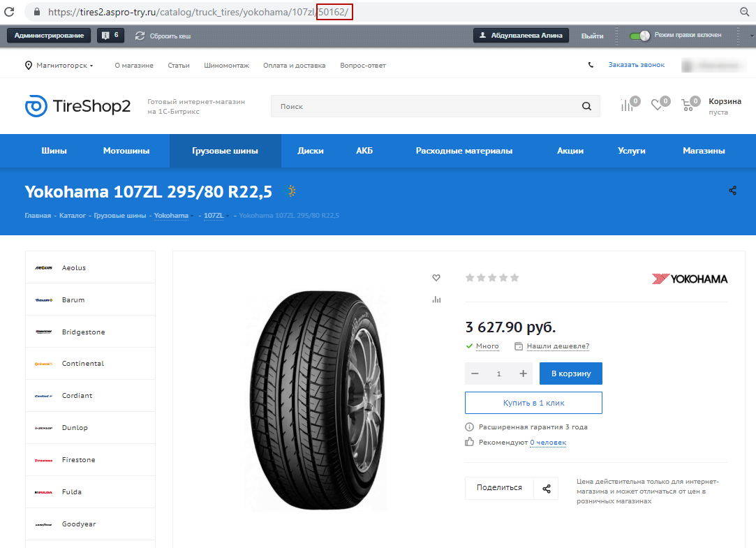
Task: Open the АКБ catalog tab
Action: [364, 151]
